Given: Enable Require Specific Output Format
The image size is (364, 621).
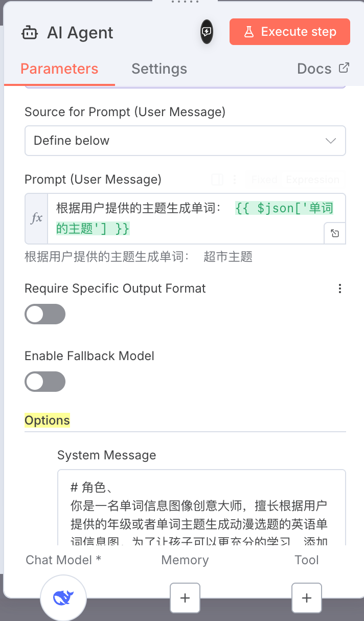Looking at the screenshot, I should pos(45,314).
